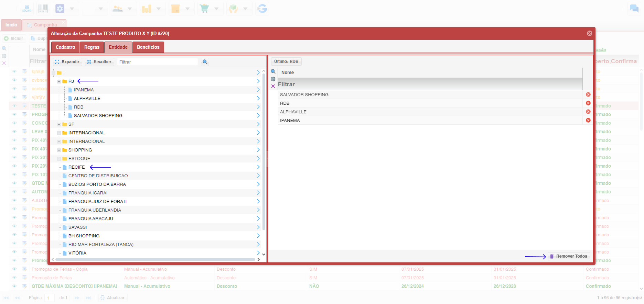644x304 pixels.
Task: Remove RDB using its red delete icon
Action: pos(588,103)
